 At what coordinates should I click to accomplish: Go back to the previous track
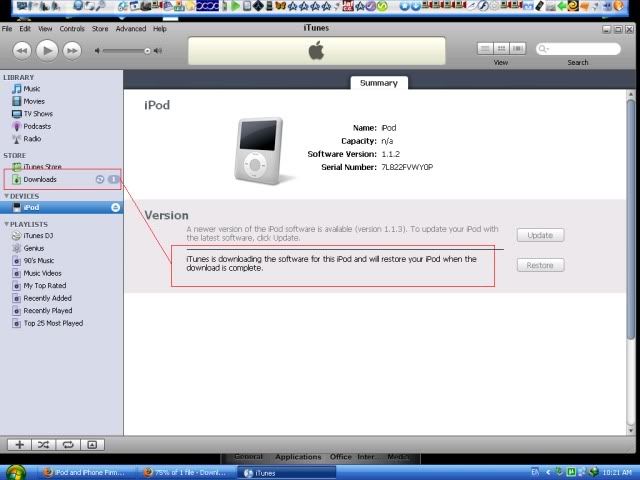[21, 50]
